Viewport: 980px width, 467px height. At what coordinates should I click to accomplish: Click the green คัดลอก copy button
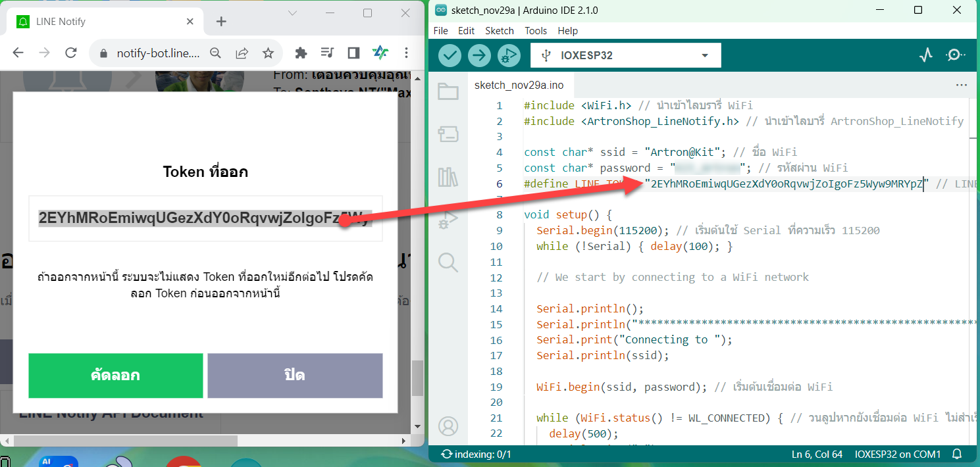coord(115,376)
